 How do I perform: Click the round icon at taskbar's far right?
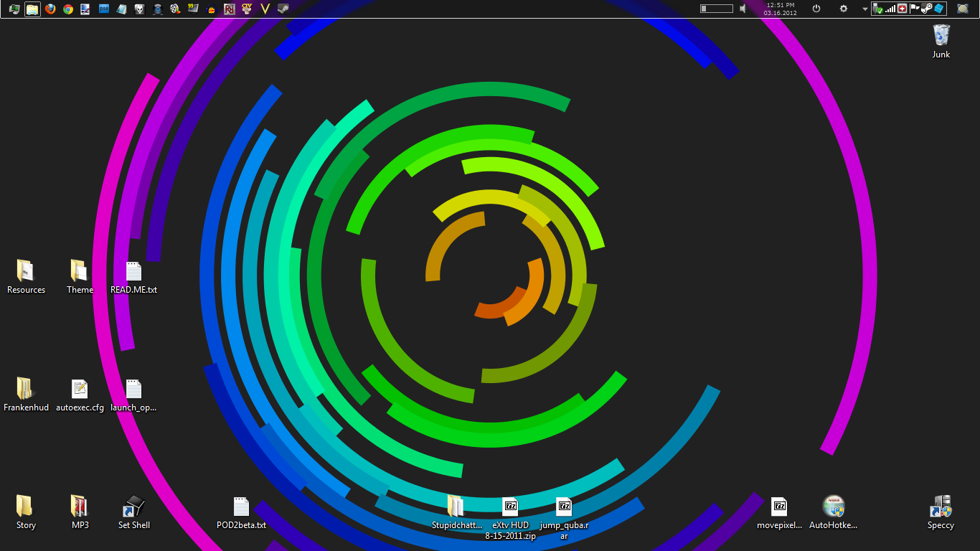(x=963, y=9)
